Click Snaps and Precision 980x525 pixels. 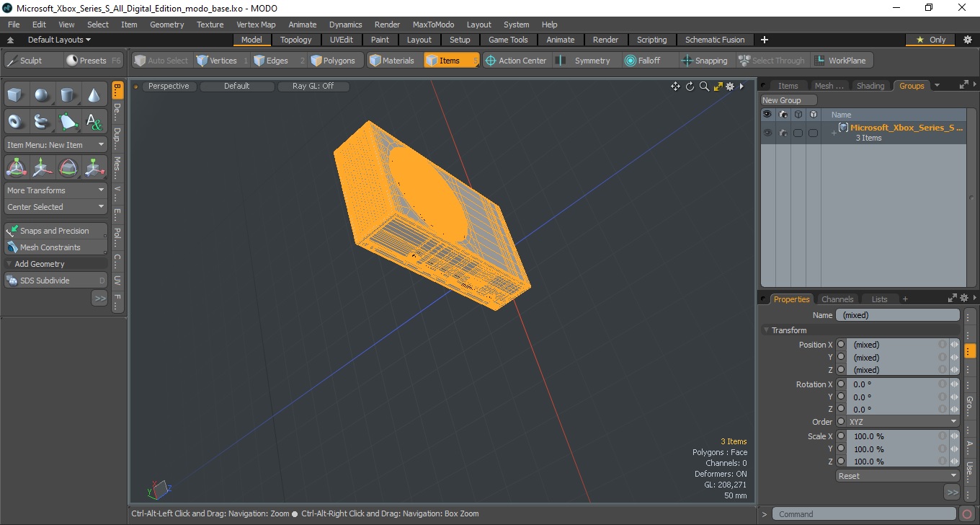(55, 231)
